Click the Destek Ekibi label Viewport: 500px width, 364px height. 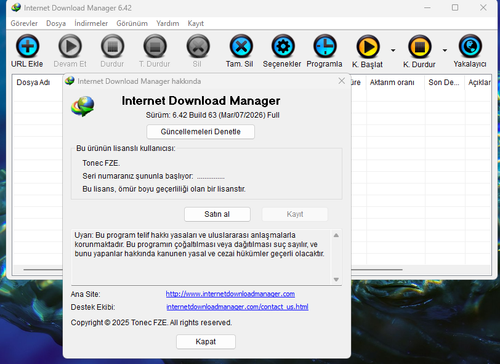(93, 307)
